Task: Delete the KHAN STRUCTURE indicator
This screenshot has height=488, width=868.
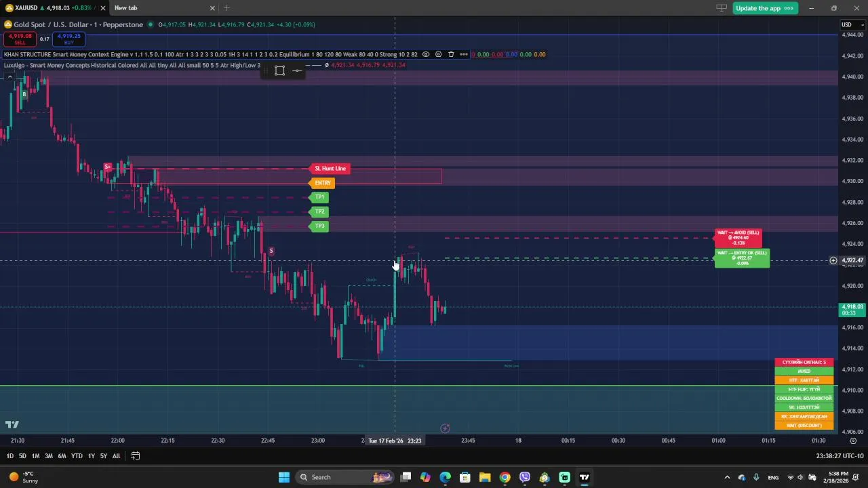Action: pos(451,54)
